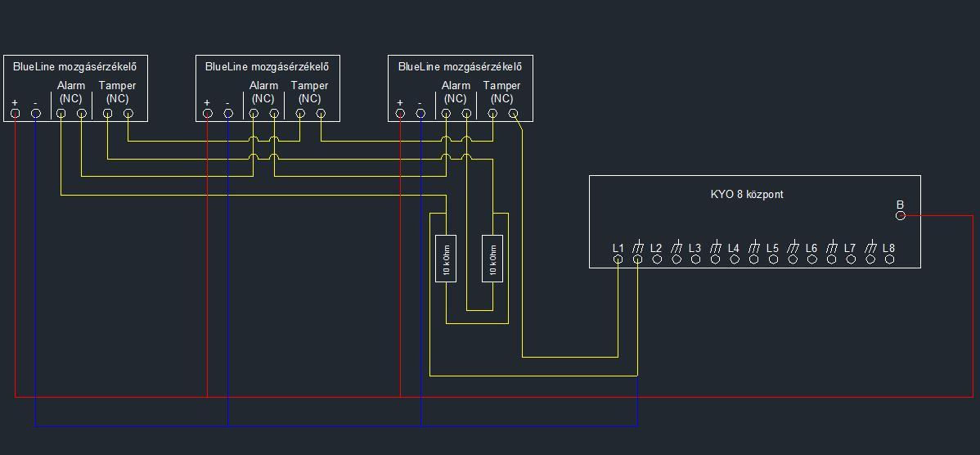Click first Alarm terminal of third sensor

pos(446,113)
